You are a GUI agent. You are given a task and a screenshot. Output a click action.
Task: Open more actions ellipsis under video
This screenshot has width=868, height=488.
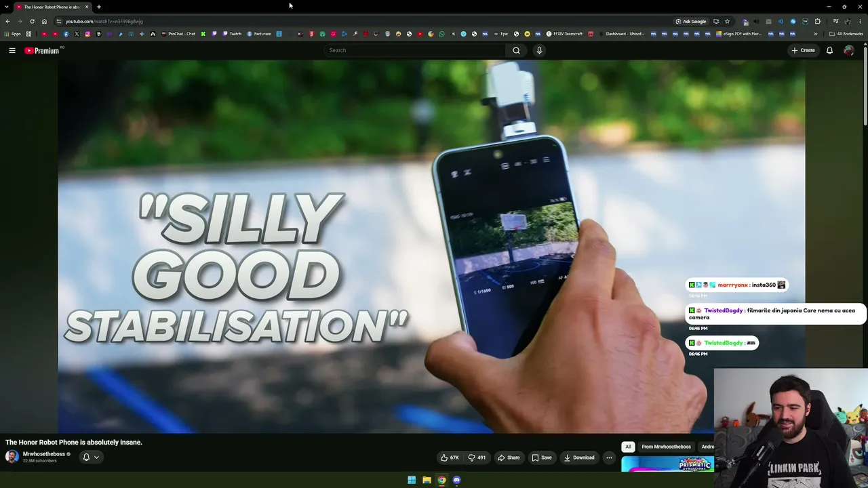coord(609,457)
